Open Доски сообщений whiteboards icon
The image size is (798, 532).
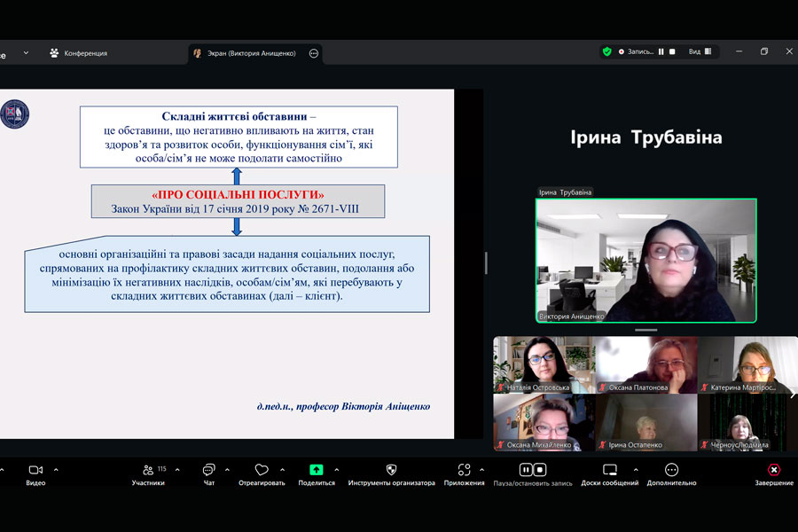(609, 470)
